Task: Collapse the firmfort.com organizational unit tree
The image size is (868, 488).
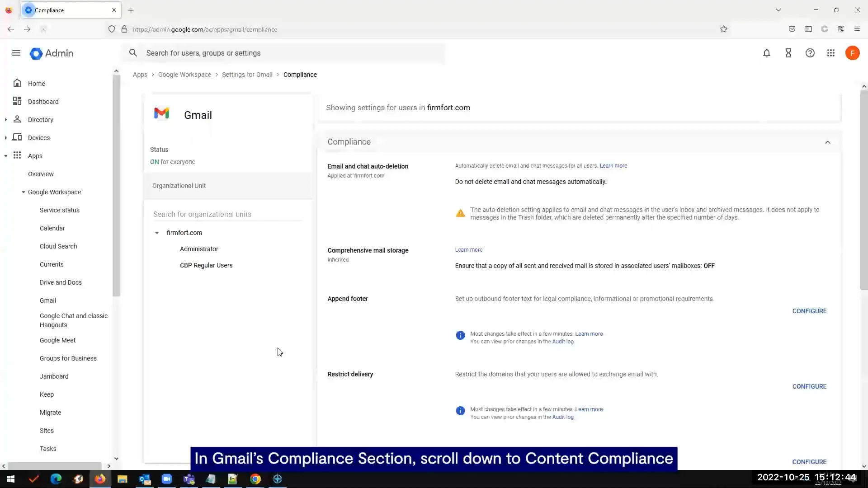Action: coord(157,233)
